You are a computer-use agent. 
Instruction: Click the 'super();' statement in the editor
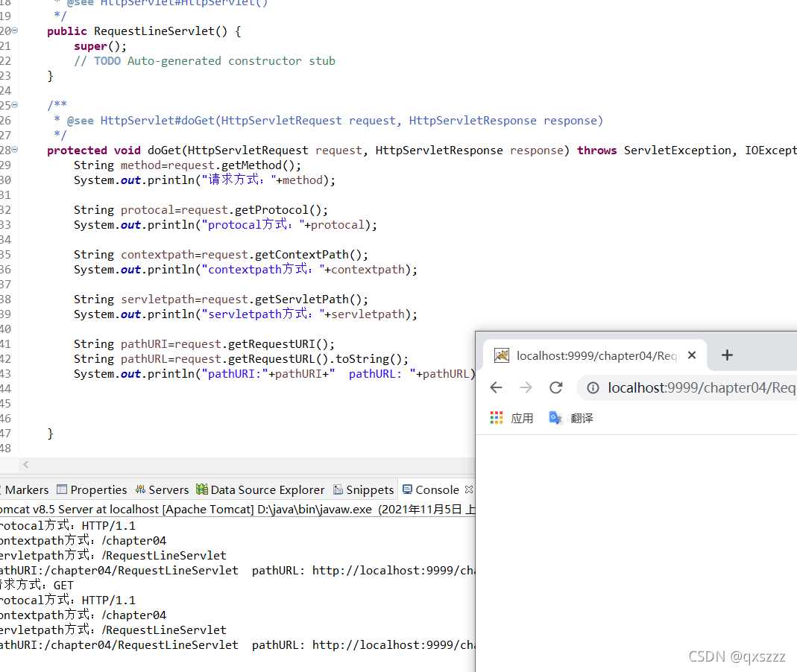pyautogui.click(x=100, y=46)
